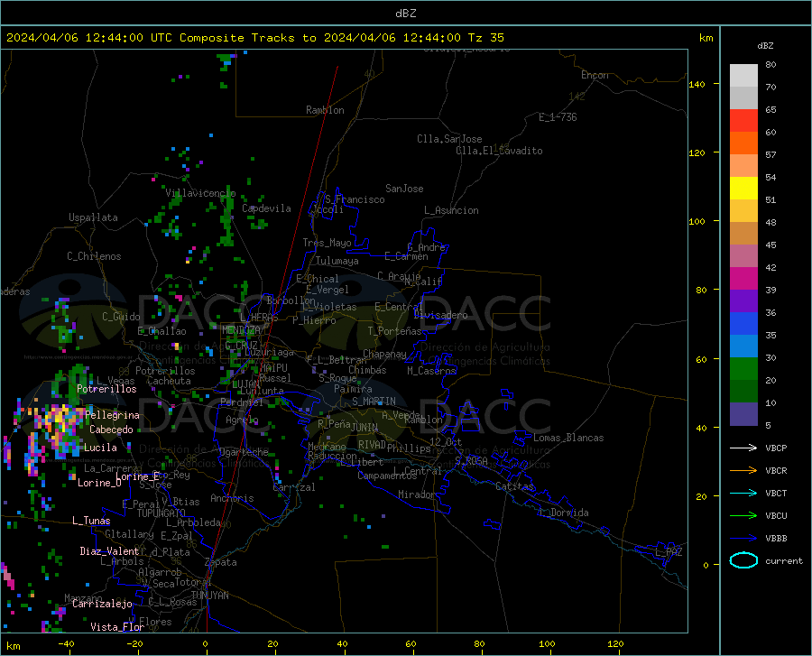
Task: Click the green VBCU arrow in legend
Action: coord(743,515)
